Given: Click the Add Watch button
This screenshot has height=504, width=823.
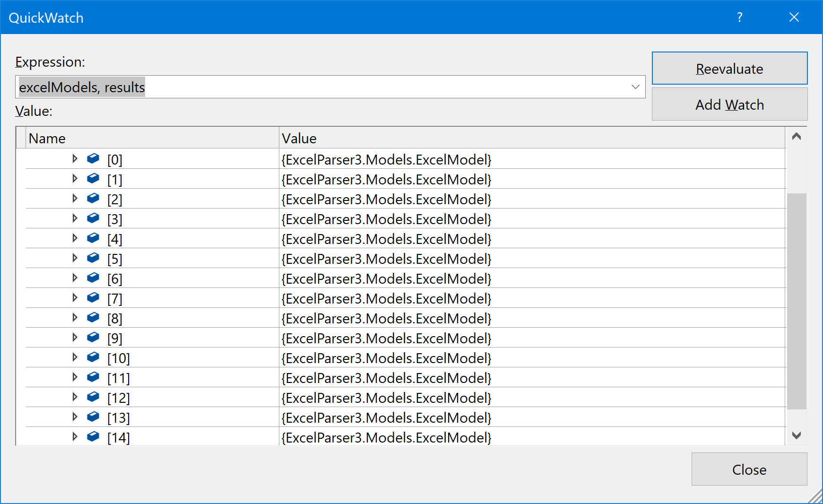Looking at the screenshot, I should 729,104.
